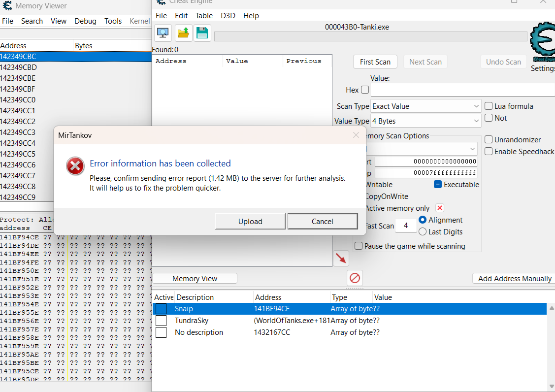Click the Bytes column header in Memory Viewer

click(112, 45)
